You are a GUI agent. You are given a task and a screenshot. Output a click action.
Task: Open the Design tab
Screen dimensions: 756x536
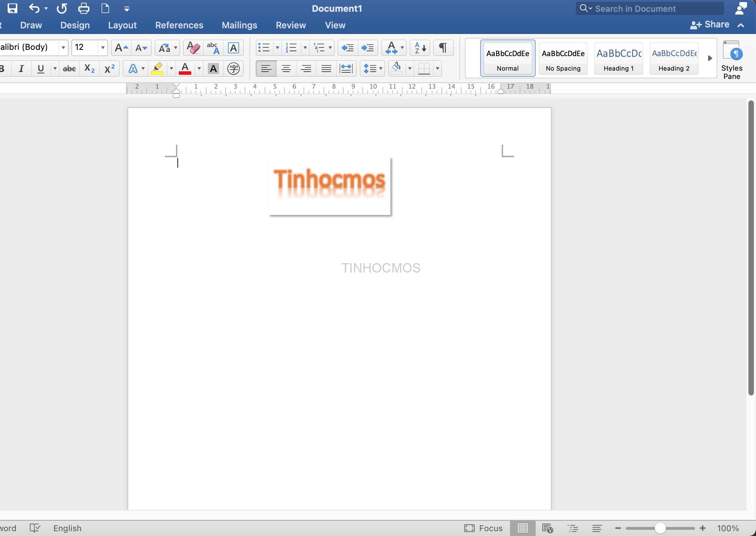click(75, 25)
